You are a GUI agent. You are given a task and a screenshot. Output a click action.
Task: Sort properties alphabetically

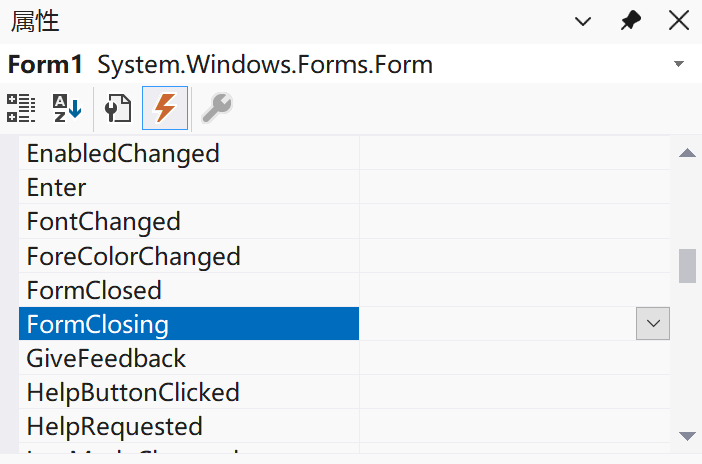[x=66, y=108]
